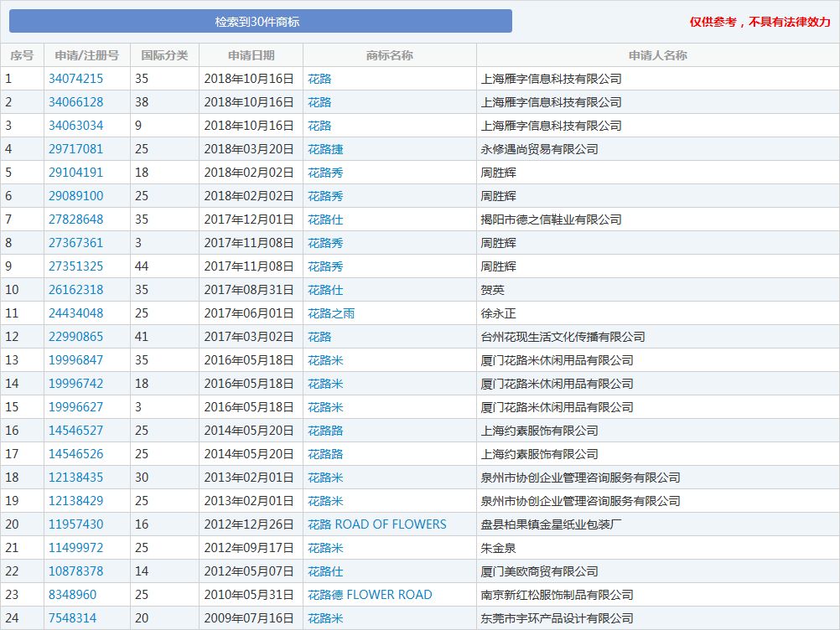Click the 申请人名称 column header

(657, 55)
